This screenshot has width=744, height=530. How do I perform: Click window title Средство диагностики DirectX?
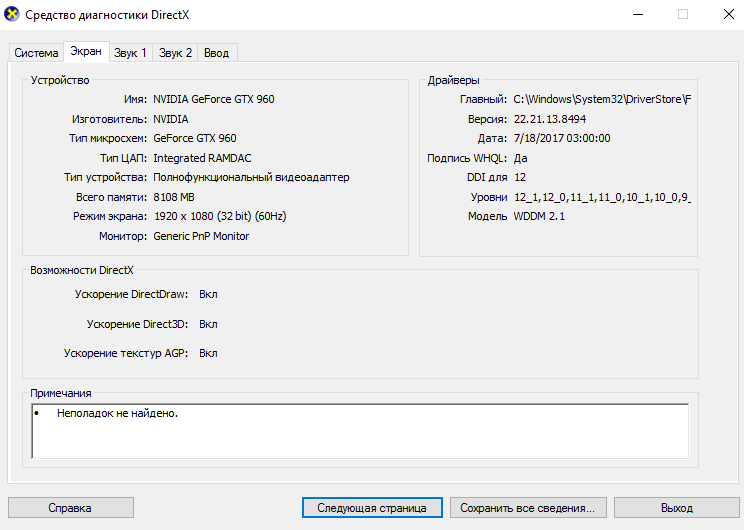(x=107, y=15)
